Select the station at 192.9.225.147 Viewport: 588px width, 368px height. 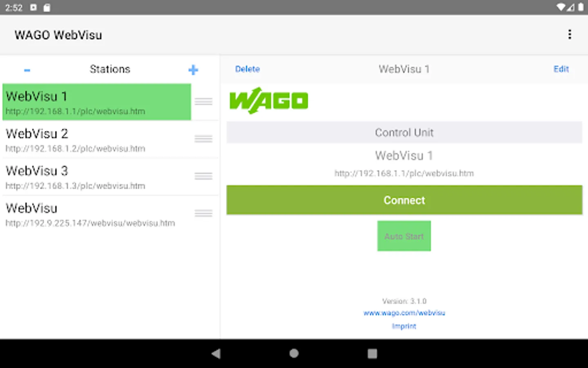point(97,214)
